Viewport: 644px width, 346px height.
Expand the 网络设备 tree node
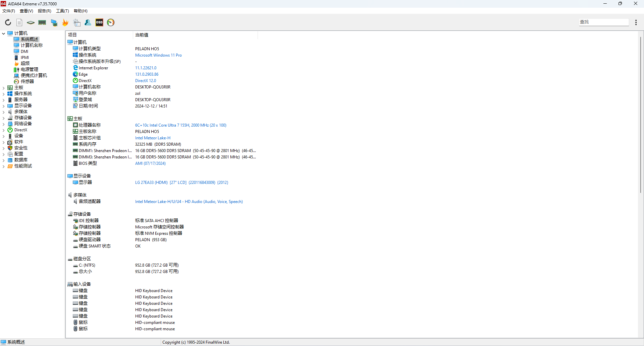(4, 124)
